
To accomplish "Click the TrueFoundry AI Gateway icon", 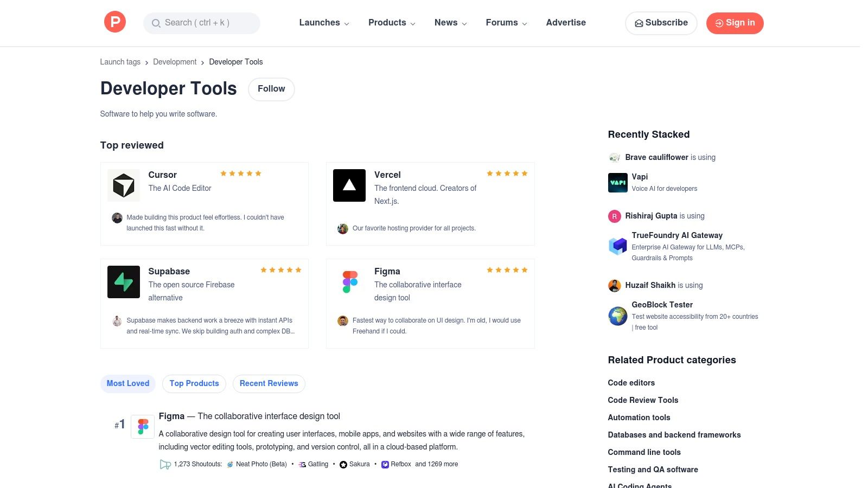I will [617, 246].
